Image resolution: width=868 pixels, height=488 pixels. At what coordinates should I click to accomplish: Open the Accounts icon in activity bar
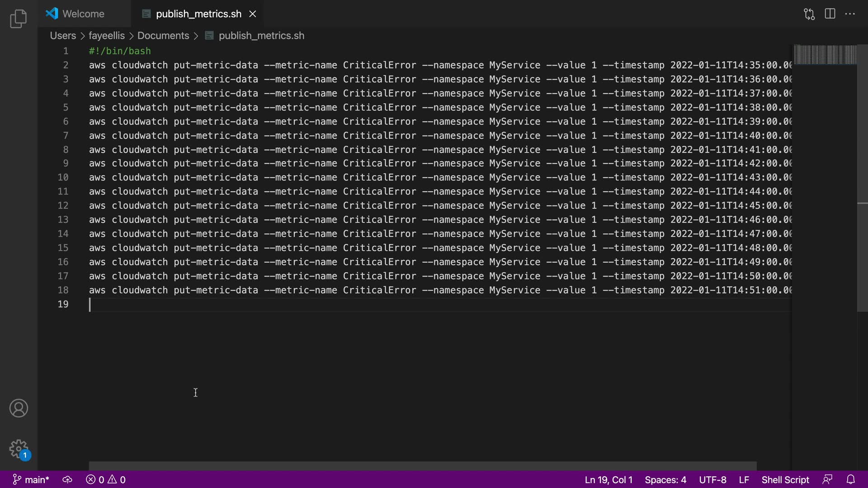point(19,408)
